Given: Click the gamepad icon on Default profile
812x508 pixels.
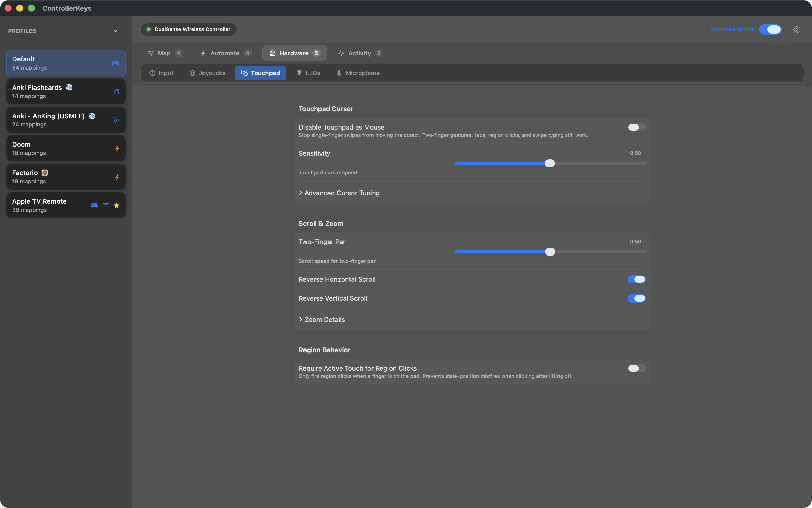Looking at the screenshot, I should click(x=115, y=63).
